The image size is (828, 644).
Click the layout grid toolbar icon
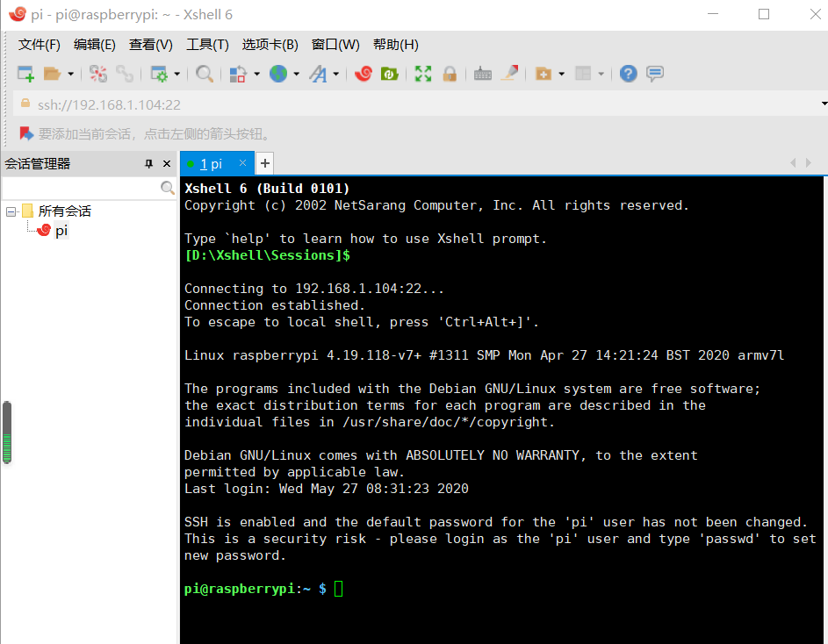coord(583,74)
